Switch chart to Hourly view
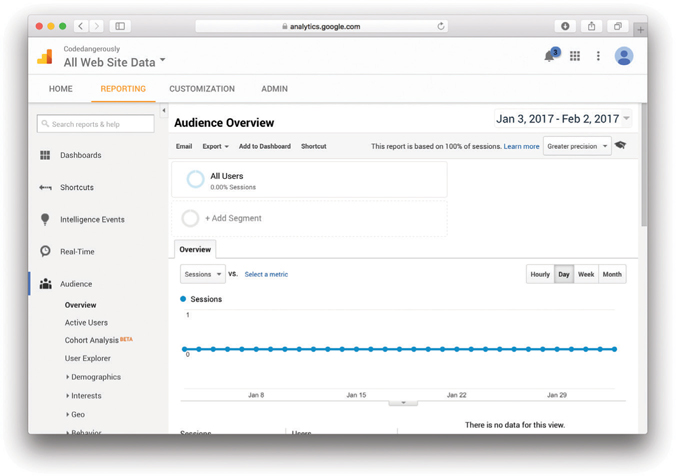 [x=540, y=274]
